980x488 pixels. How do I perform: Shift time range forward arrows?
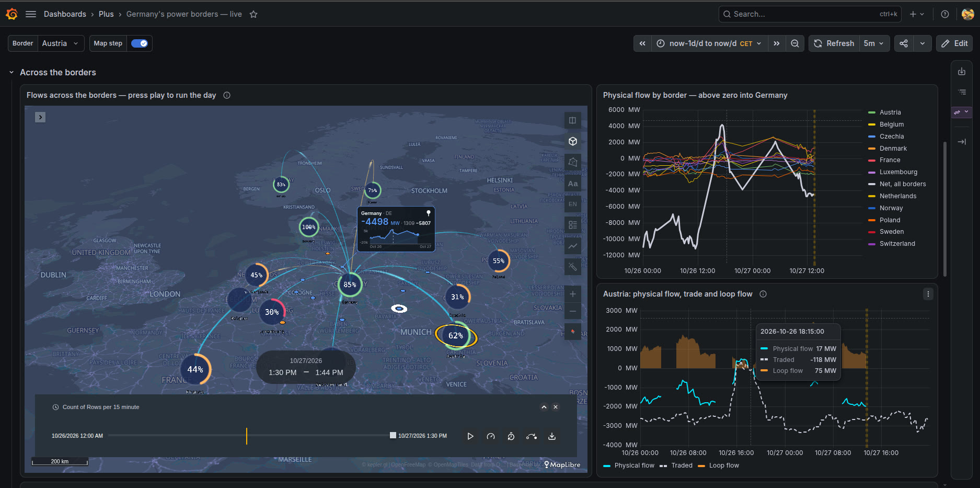(x=777, y=43)
